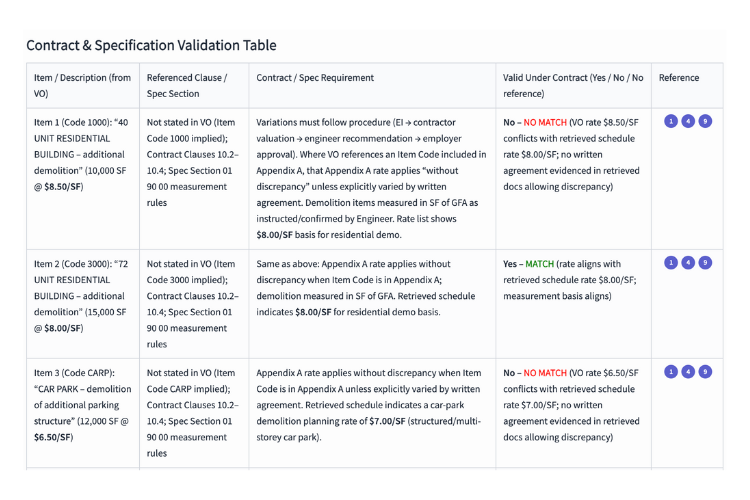The height and width of the screenshot is (500, 750).
Task: Select reference badge 4 in CAR PARK row
Action: [688, 371]
